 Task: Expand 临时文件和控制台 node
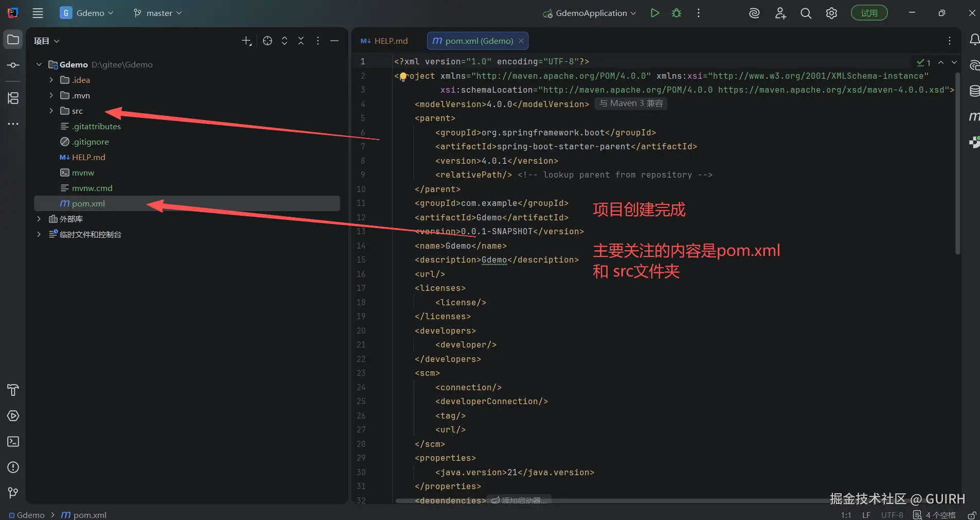point(39,234)
